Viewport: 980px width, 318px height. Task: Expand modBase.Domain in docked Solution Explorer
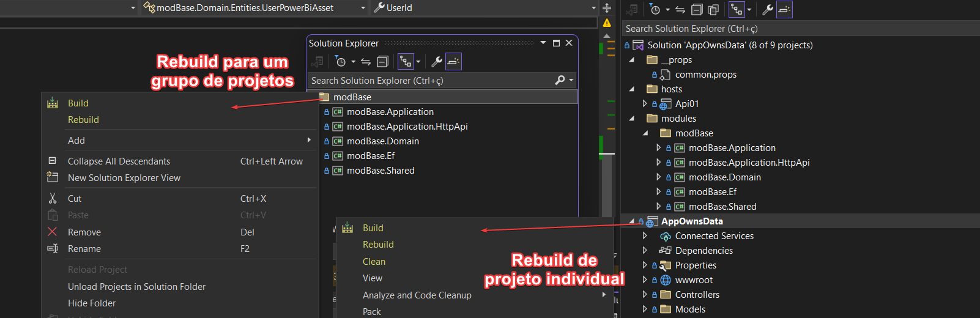(658, 177)
